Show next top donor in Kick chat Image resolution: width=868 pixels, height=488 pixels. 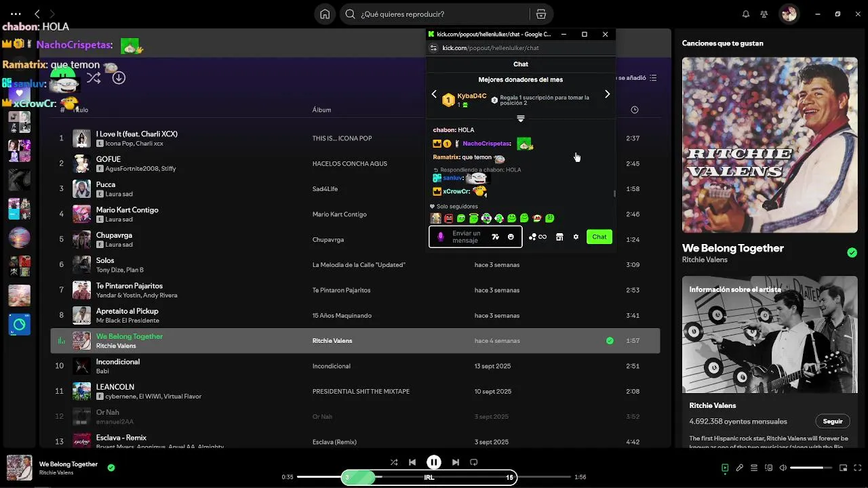point(607,94)
